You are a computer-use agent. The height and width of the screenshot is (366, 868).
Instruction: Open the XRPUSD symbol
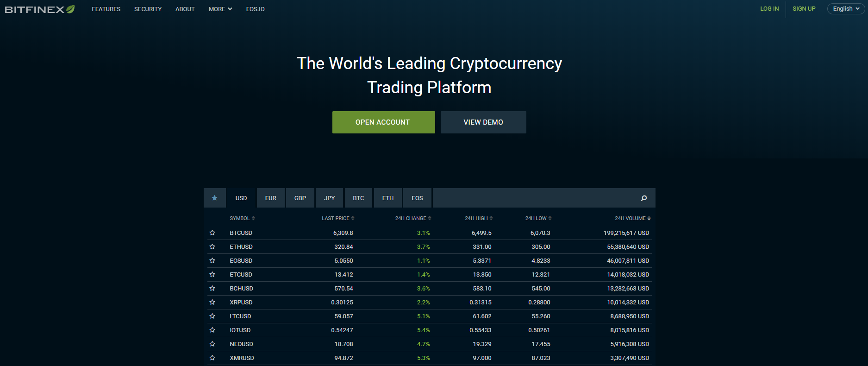coord(241,303)
